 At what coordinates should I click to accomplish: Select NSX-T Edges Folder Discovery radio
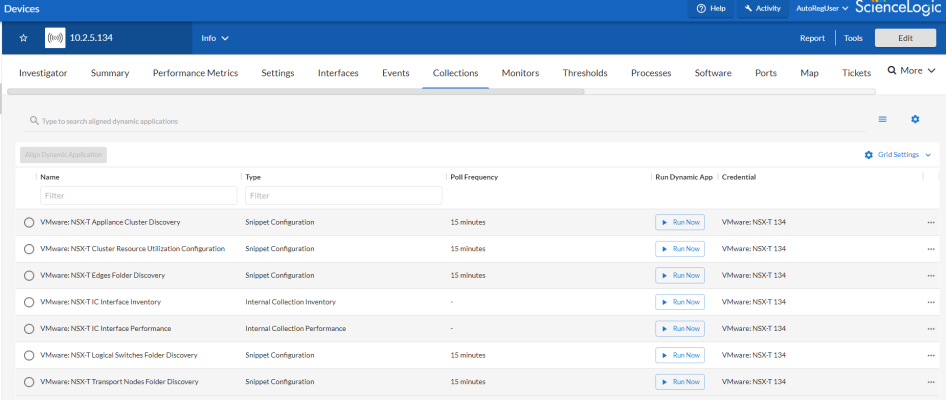click(28, 276)
